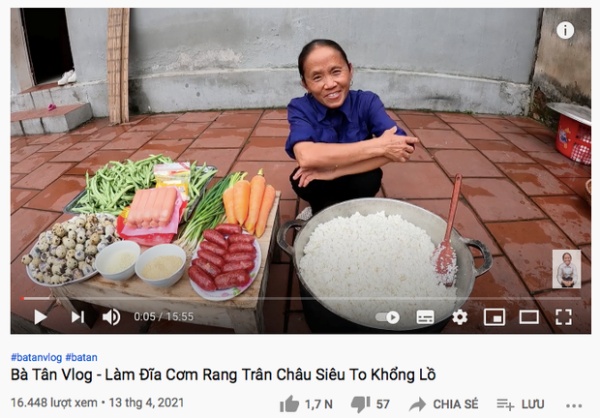Toggle the autoplay switch

[x=388, y=317]
